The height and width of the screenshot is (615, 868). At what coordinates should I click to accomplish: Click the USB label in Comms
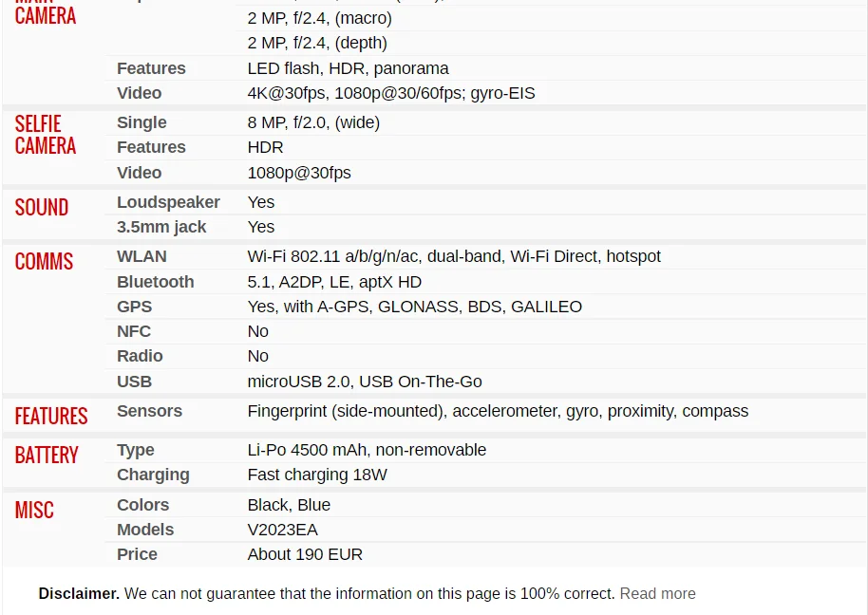click(135, 382)
